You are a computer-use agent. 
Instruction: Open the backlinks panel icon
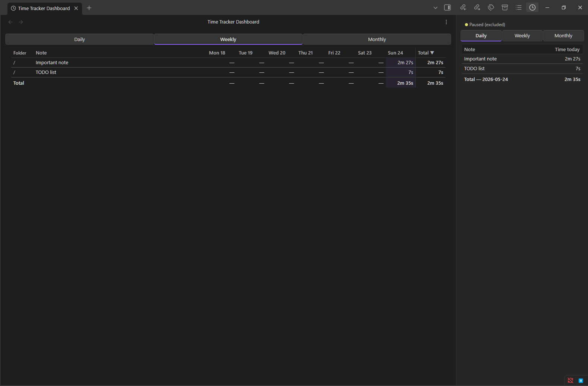(463, 7)
